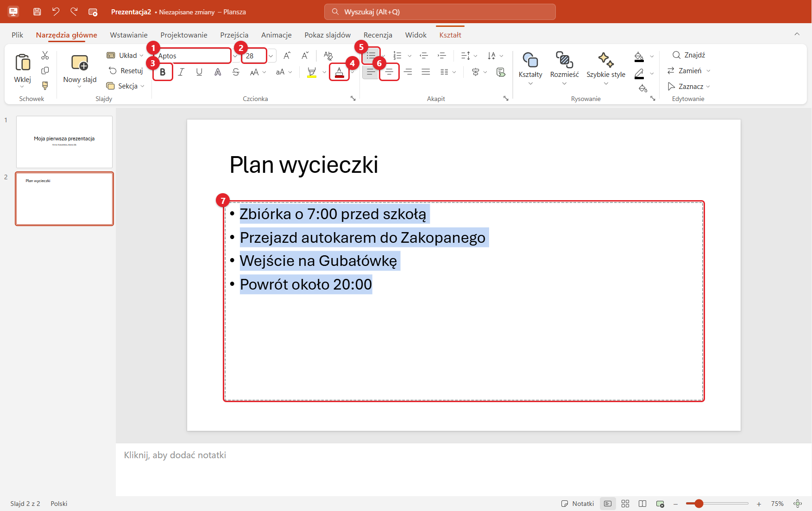Image resolution: width=812 pixels, height=511 pixels.
Task: Open the Plik menu
Action: [18, 35]
